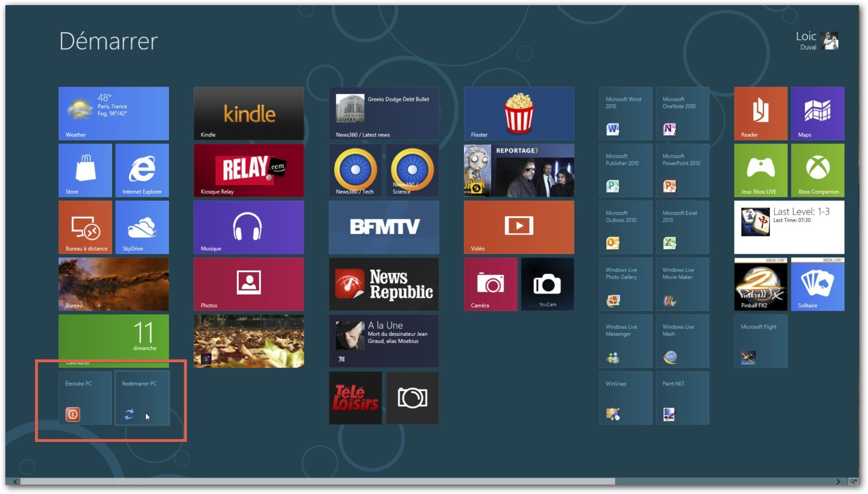The width and height of the screenshot is (868, 494).
Task: Open the Musique tile
Action: point(249,227)
